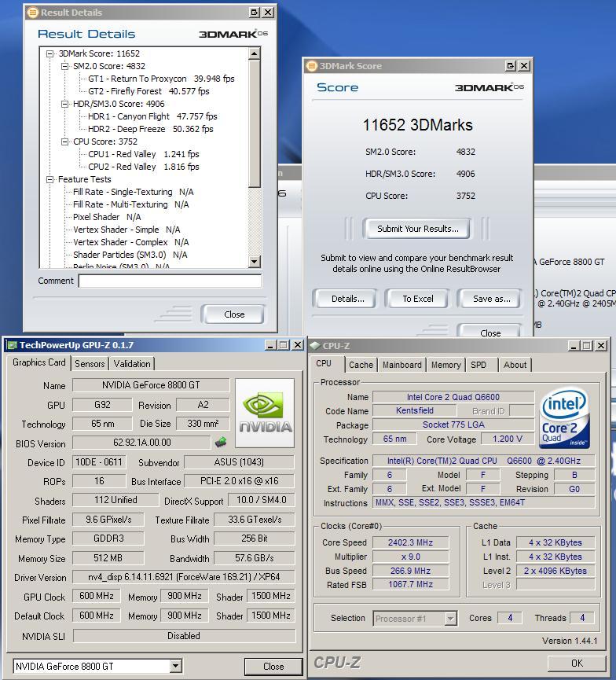Screen dimensions: 616x680
Task: Select HDR2 - Deep Freeze row
Action: 151,129
